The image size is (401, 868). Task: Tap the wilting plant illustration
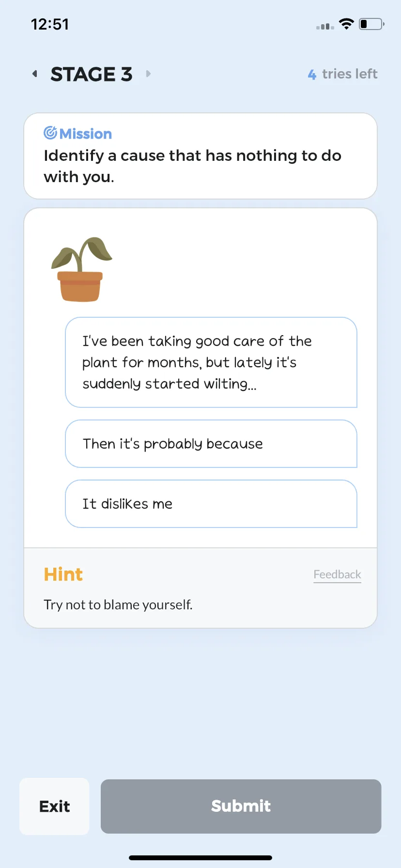[81, 269]
